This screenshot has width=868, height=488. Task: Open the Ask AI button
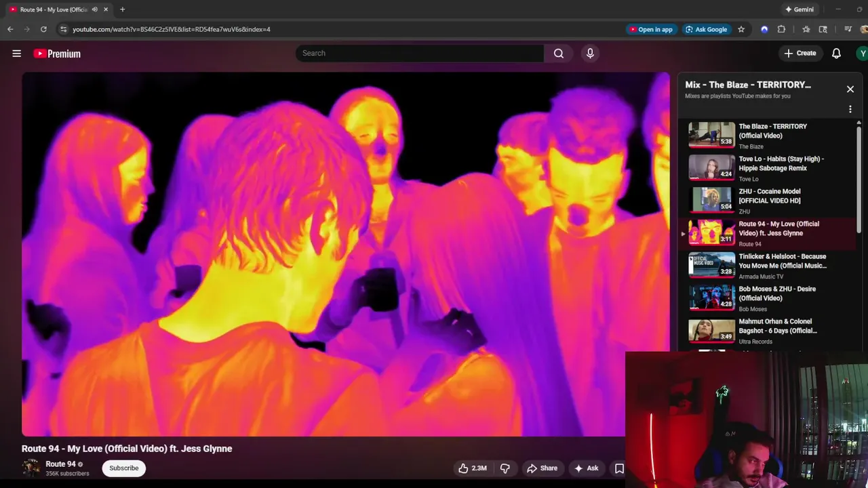586,468
